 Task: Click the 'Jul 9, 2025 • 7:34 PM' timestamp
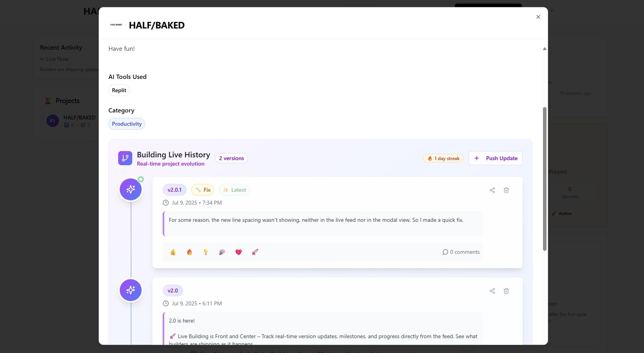click(197, 203)
